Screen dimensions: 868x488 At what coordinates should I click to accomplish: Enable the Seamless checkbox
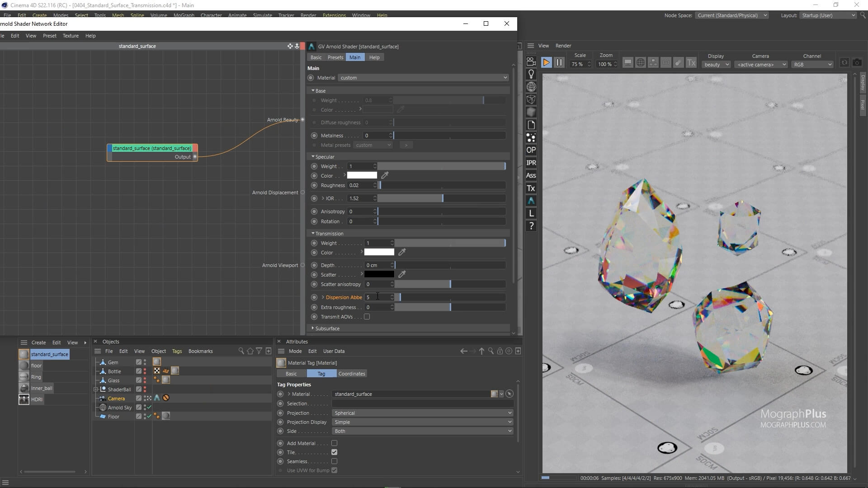(335, 461)
